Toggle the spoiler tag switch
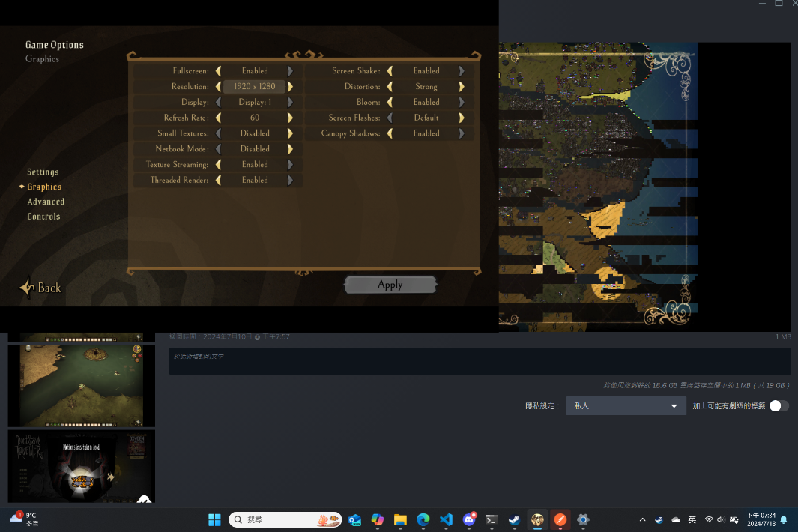This screenshot has width=798, height=532. coord(779,406)
